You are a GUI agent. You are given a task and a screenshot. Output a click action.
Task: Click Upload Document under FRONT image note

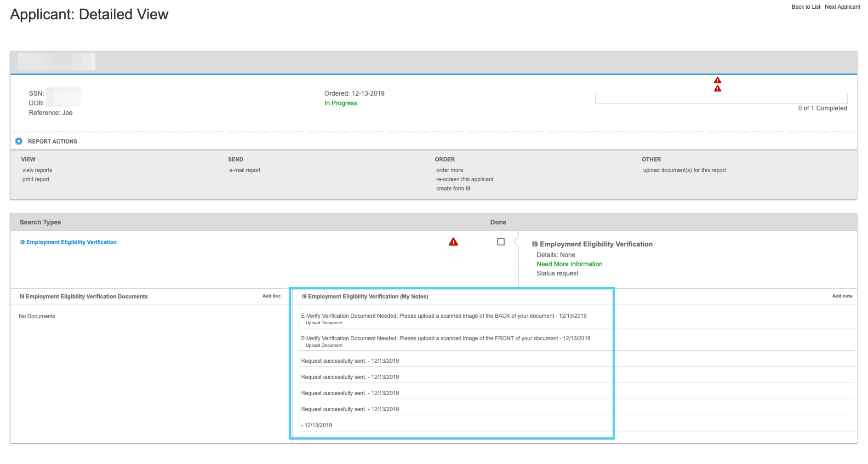(324, 345)
